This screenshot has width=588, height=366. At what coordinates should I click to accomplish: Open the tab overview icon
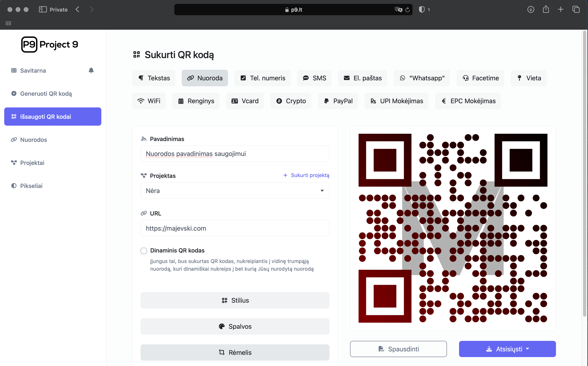click(576, 9)
